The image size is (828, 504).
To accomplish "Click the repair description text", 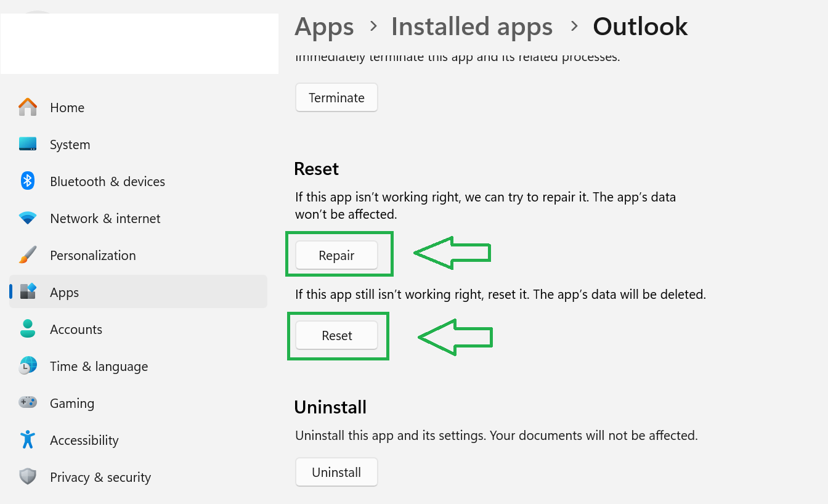I will 485,206.
